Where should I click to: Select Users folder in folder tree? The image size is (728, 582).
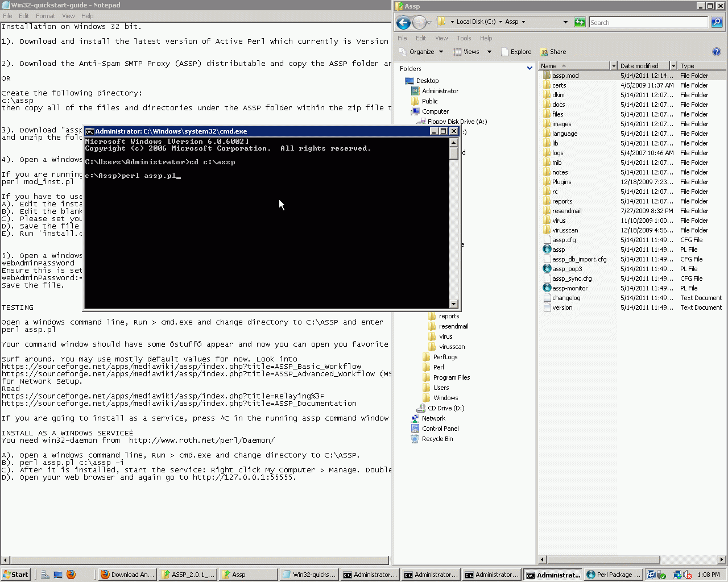441,388
